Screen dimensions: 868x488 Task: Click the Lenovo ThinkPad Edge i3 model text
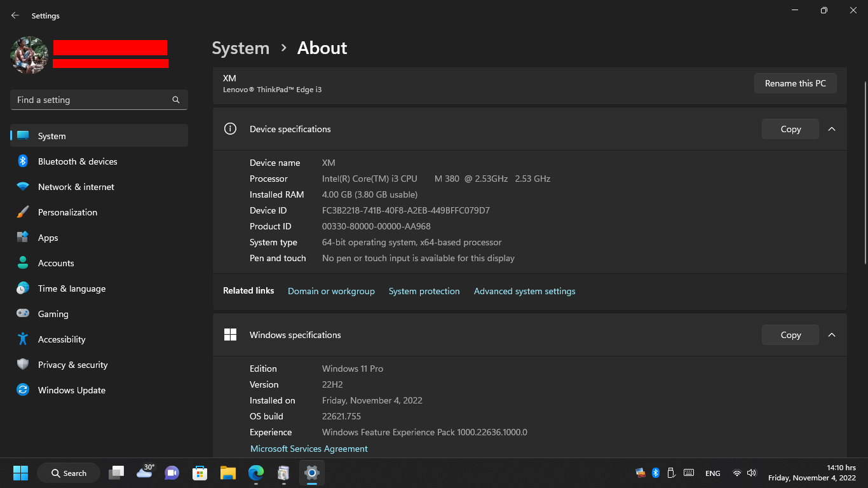pyautogui.click(x=272, y=90)
